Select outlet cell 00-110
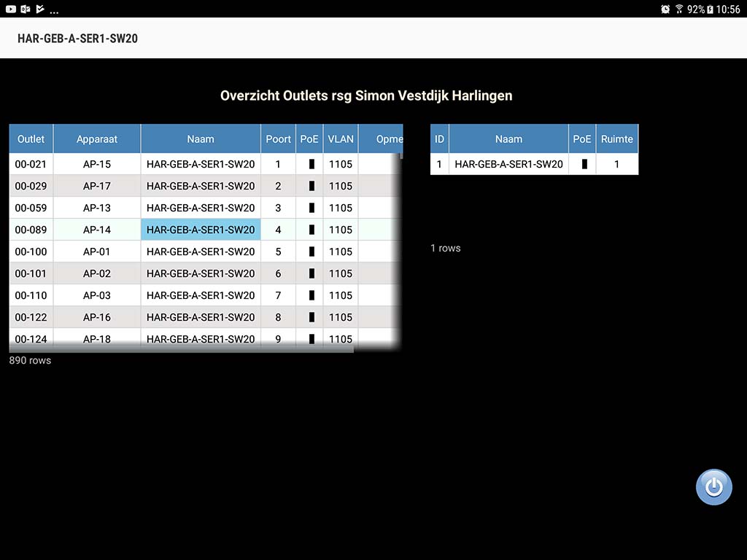The image size is (747, 560). coord(31,296)
